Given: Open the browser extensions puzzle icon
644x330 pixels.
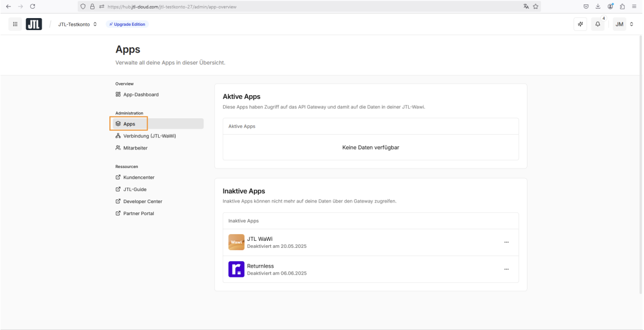Looking at the screenshot, I should pos(622,7).
